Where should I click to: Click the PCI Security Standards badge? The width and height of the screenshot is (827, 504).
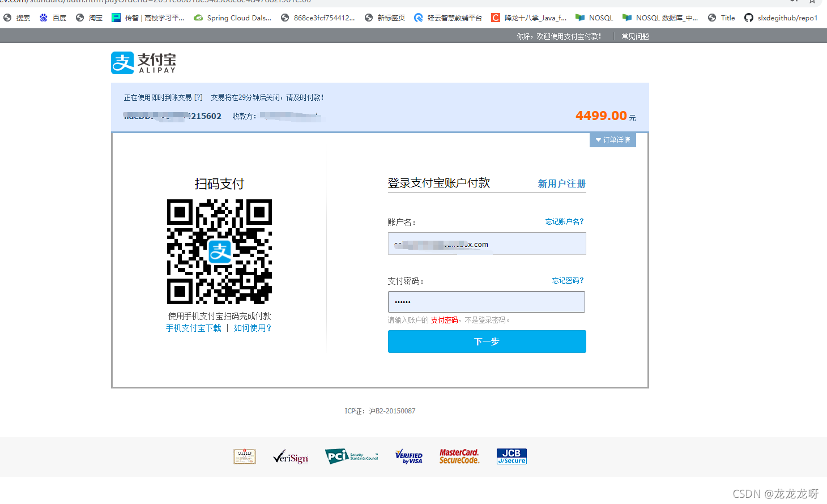(352, 456)
